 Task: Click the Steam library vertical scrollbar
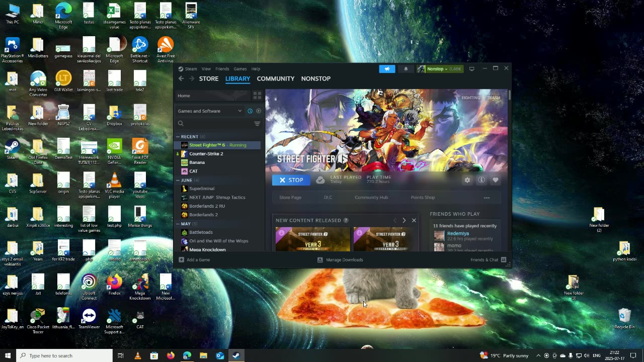pyautogui.click(x=509, y=95)
